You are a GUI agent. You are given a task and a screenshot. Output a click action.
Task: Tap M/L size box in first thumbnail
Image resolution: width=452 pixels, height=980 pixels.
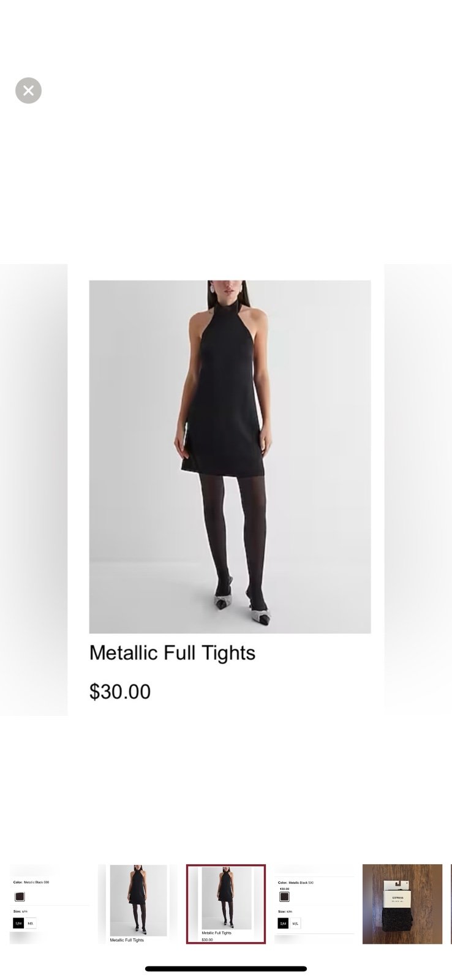click(30, 923)
